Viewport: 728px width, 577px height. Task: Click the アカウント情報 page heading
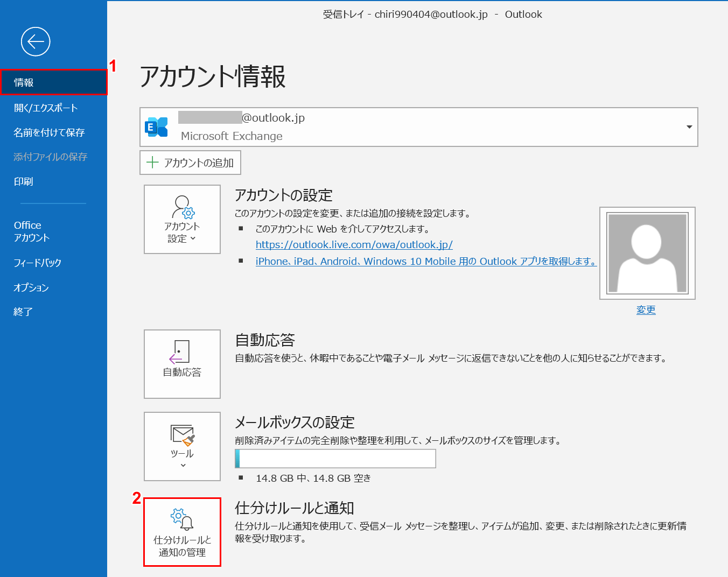[x=213, y=76]
